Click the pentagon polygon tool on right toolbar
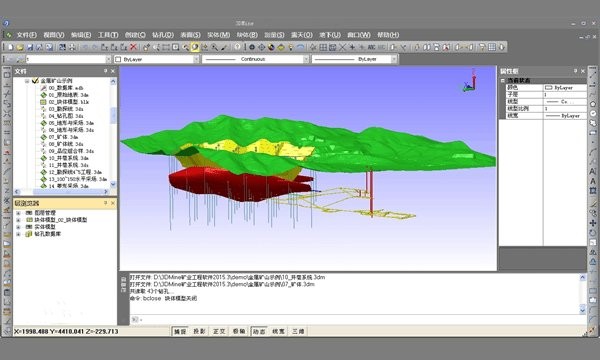The height and width of the screenshot is (360, 600). tap(593, 104)
